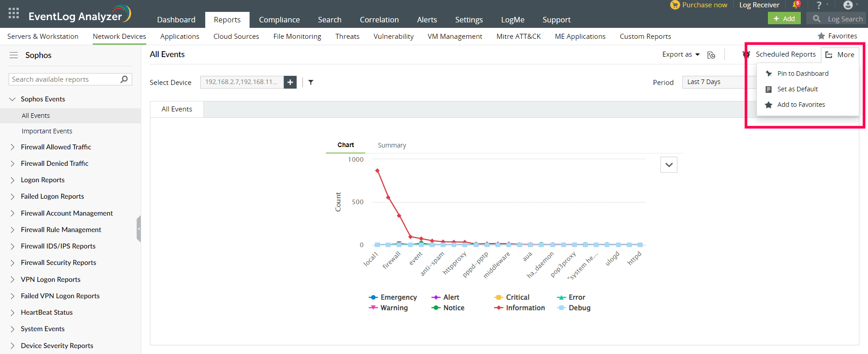Open the app grid launcher icon
This screenshot has height=354, width=868.
14,13
